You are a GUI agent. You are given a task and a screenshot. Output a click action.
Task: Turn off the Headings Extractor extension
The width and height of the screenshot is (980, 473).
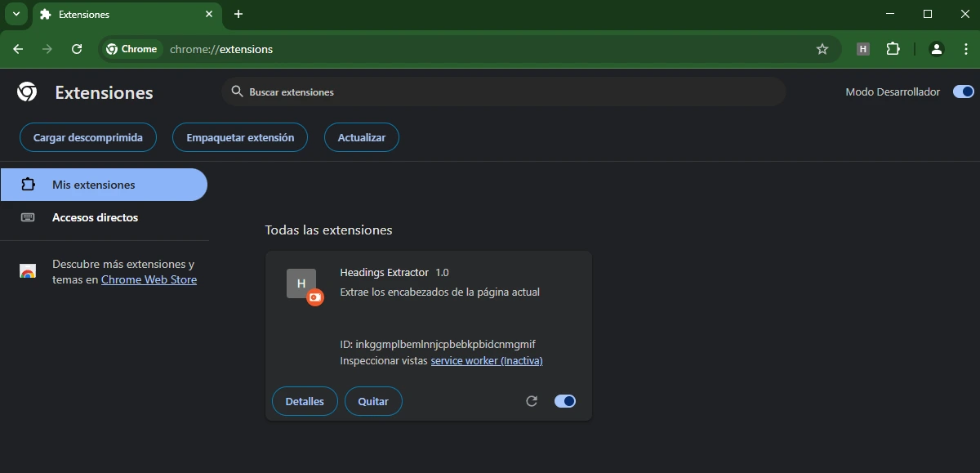click(x=564, y=401)
